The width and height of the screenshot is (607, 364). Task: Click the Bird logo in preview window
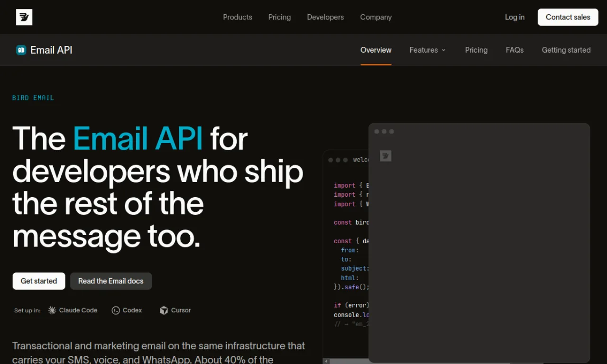(x=386, y=155)
